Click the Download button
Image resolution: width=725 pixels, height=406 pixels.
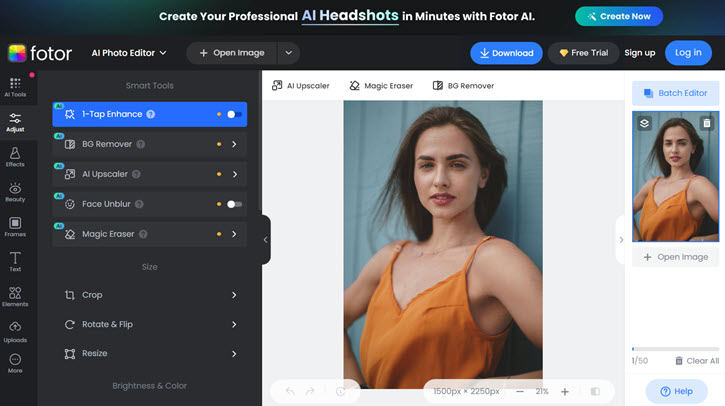[x=506, y=53]
